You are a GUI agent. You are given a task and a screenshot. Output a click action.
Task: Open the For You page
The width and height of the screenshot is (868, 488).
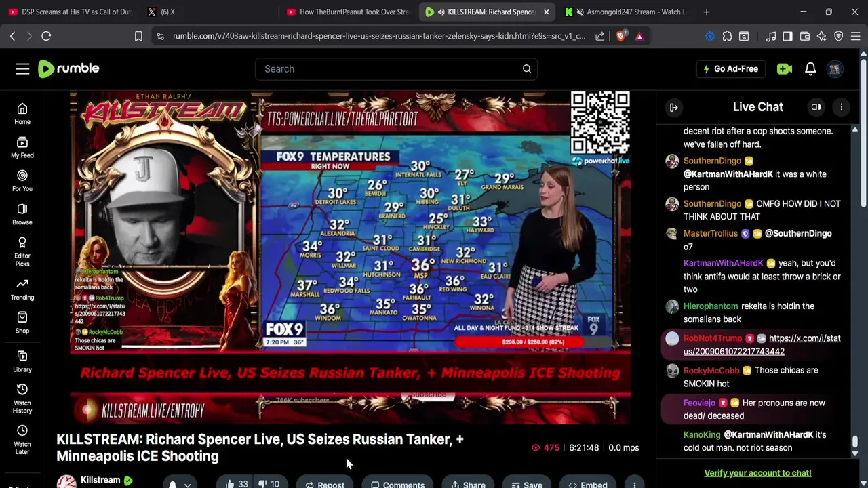(22, 181)
